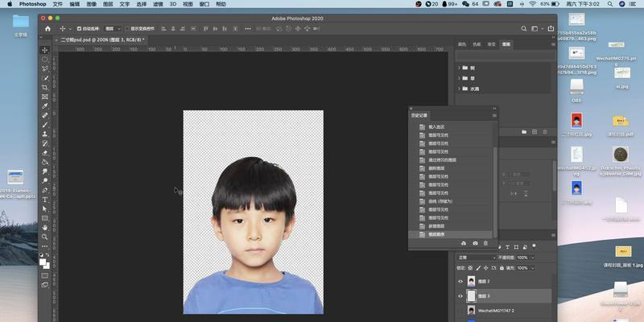Select the Move tool in the toolbox
Screen dimensions: 644x322
tap(45, 50)
